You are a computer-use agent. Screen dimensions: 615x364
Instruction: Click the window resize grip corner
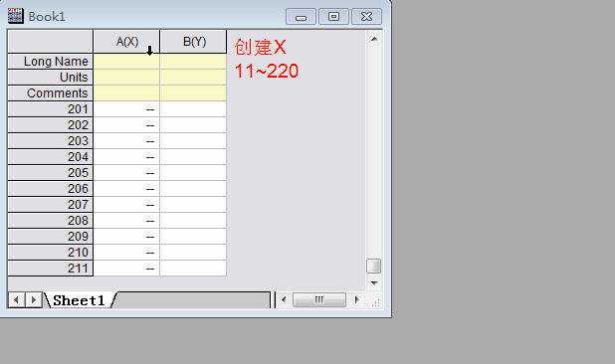[x=375, y=301]
